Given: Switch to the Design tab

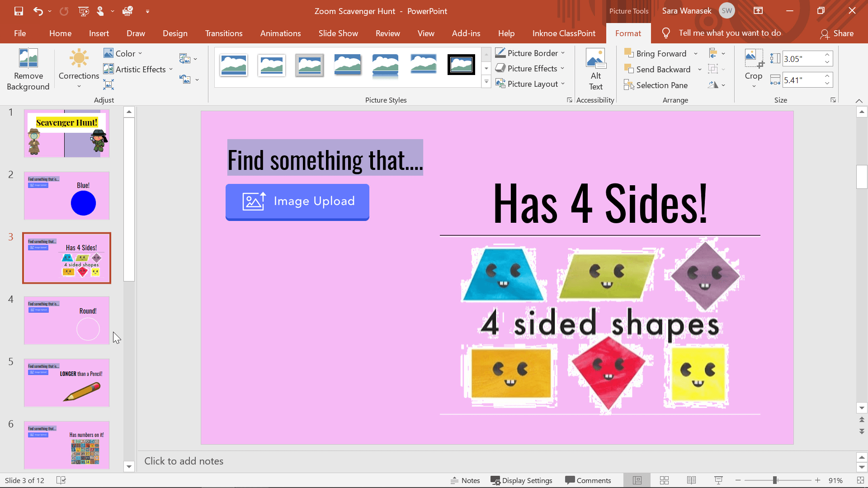Looking at the screenshot, I should [175, 33].
